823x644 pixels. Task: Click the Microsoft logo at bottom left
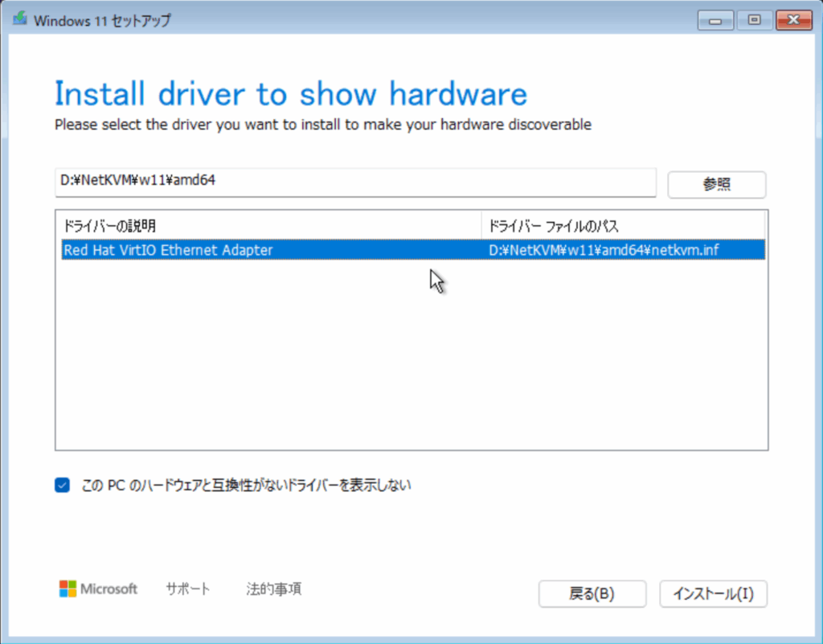tap(98, 589)
